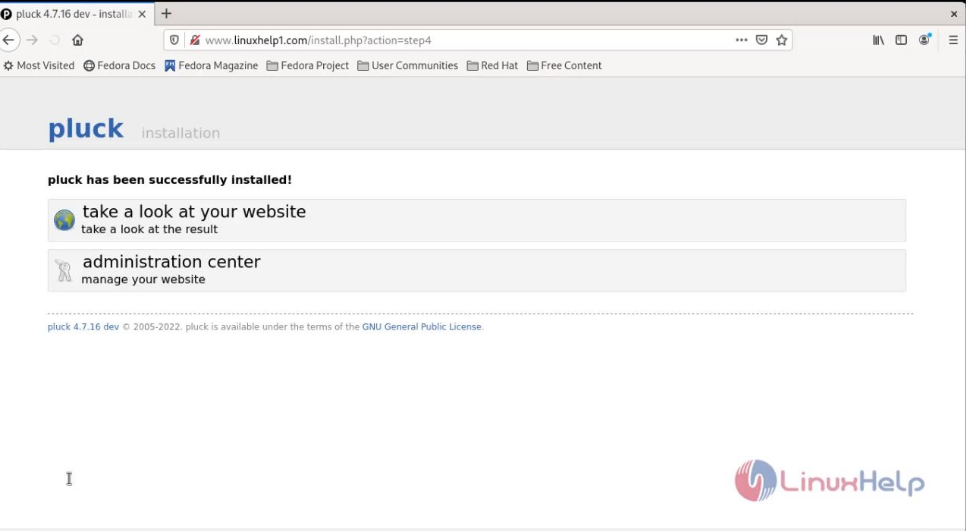Screen dimensions: 966x531
Task: Expand User Communities bookmark folder
Action: [408, 65]
